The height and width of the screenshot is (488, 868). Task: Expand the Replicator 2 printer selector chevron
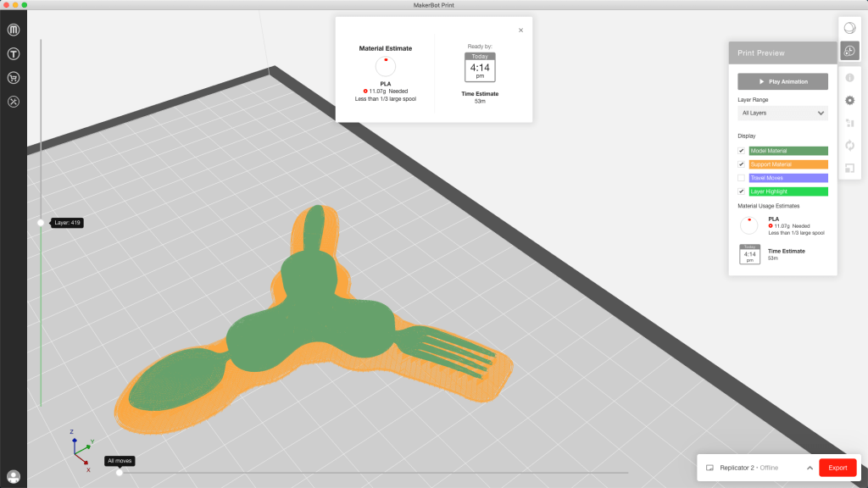coord(810,468)
